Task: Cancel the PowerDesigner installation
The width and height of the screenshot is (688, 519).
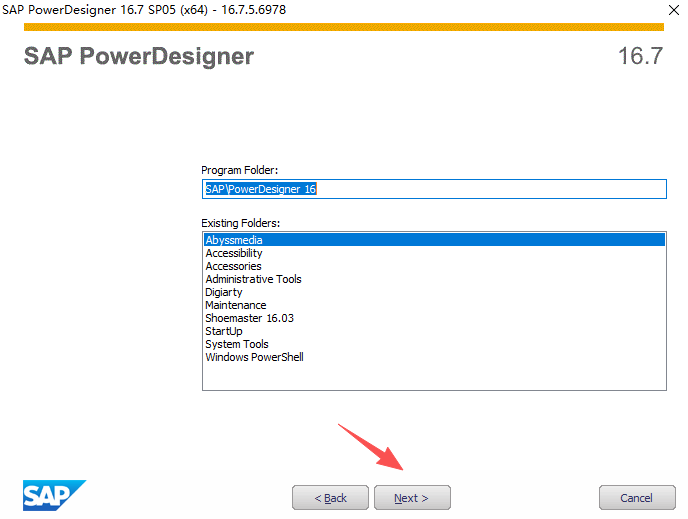Action: point(637,498)
